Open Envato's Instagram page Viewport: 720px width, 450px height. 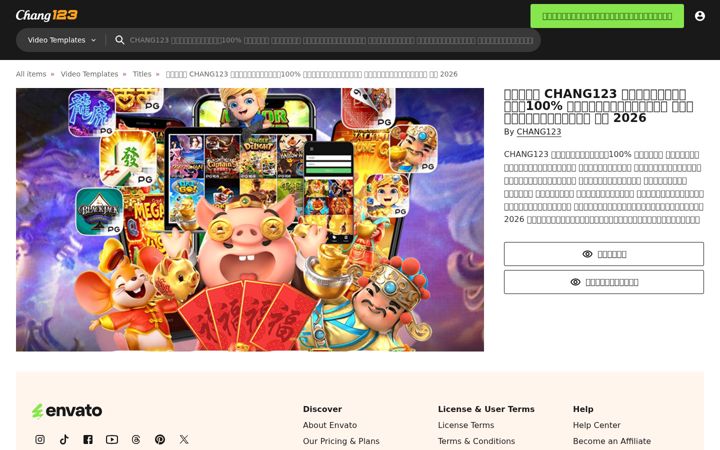40,439
